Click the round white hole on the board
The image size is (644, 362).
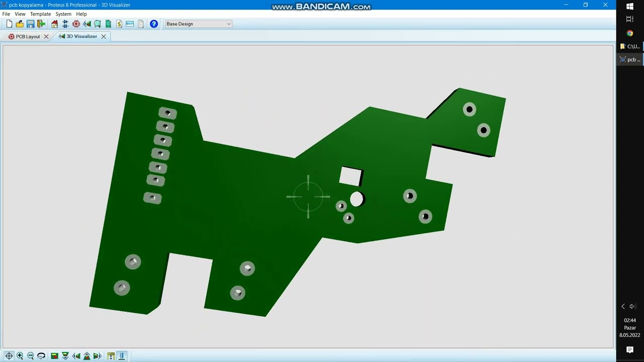coord(357,200)
